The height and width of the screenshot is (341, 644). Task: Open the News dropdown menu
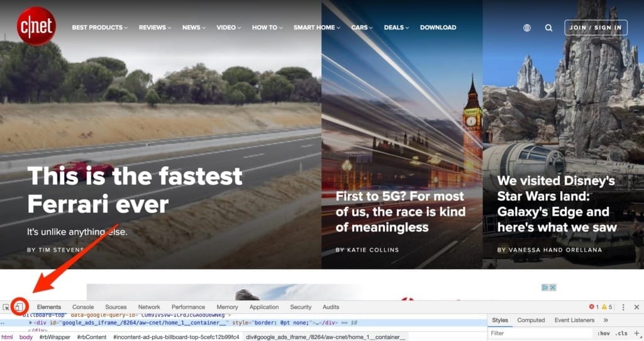click(194, 28)
